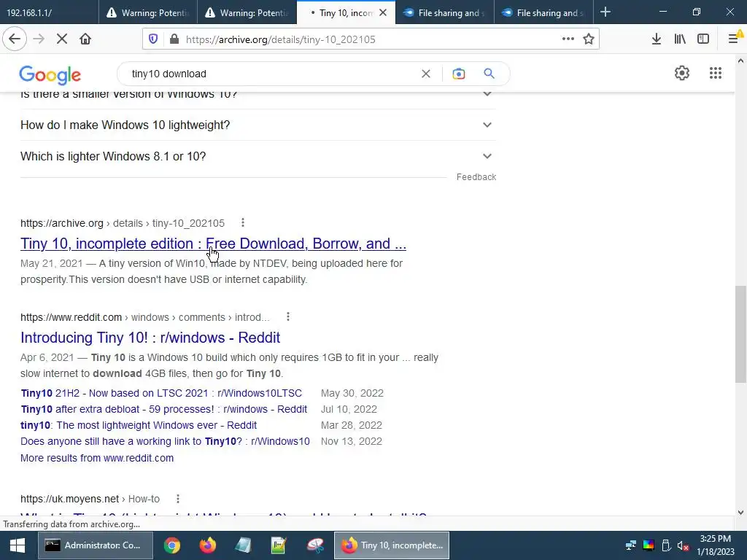
Task: Click the tracking protection shield icon
Action: tap(153, 39)
